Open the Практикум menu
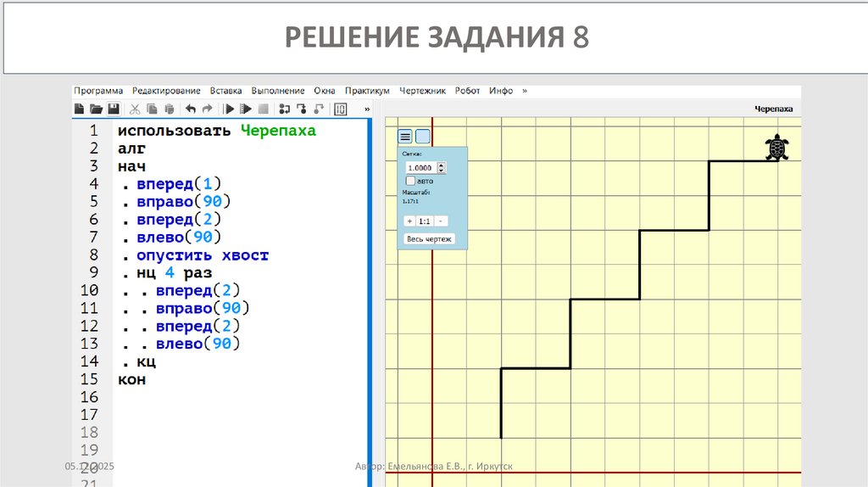Image resolution: width=868 pixels, height=487 pixels. 367,90
